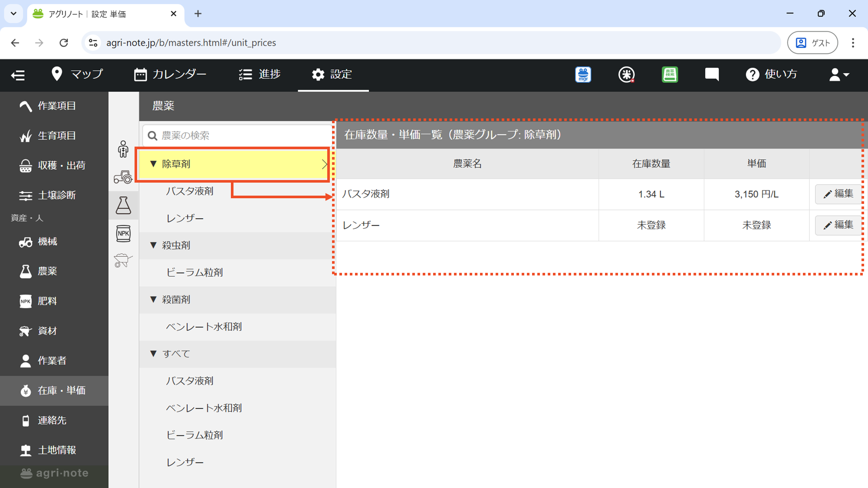The width and height of the screenshot is (868, 488).
Task: Click the NPK fertilizer icon in the category strip
Action: [x=123, y=233]
